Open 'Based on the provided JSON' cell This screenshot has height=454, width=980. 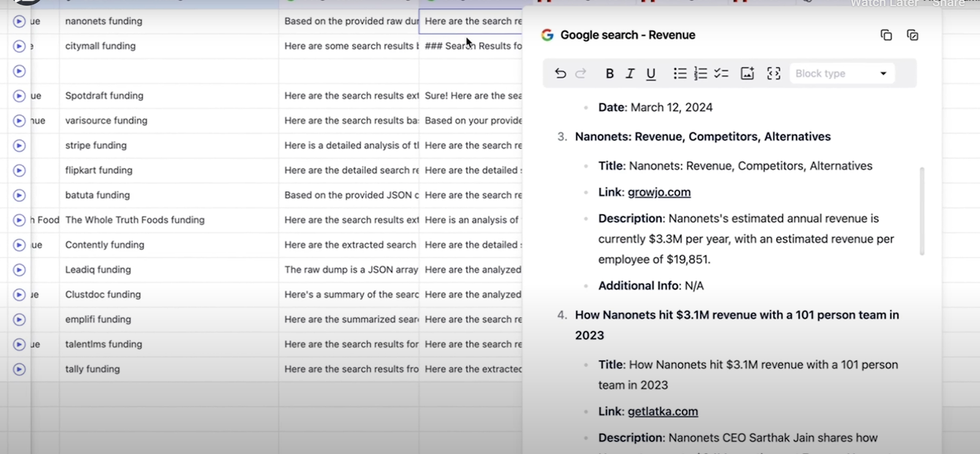pyautogui.click(x=349, y=195)
